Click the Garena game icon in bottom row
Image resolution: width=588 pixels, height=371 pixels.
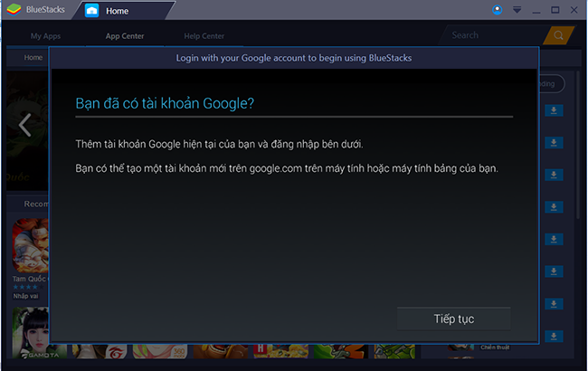[100, 351]
